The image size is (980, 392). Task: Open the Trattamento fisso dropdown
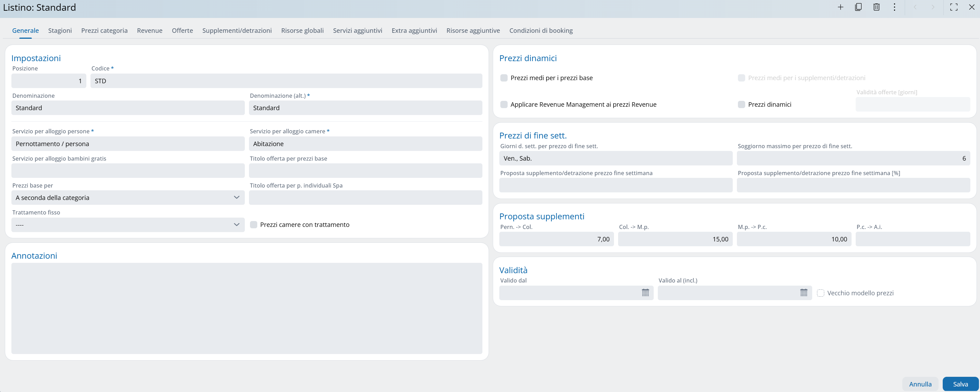click(x=128, y=225)
